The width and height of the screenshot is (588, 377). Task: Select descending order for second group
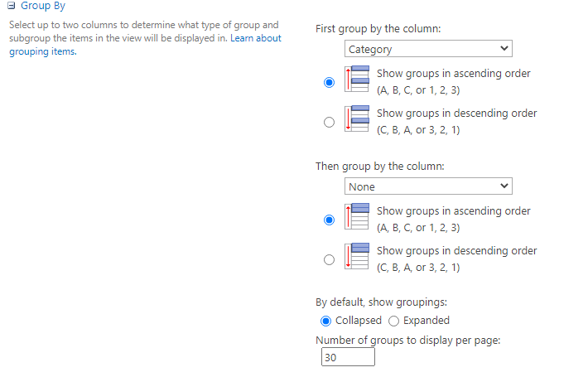pos(329,259)
